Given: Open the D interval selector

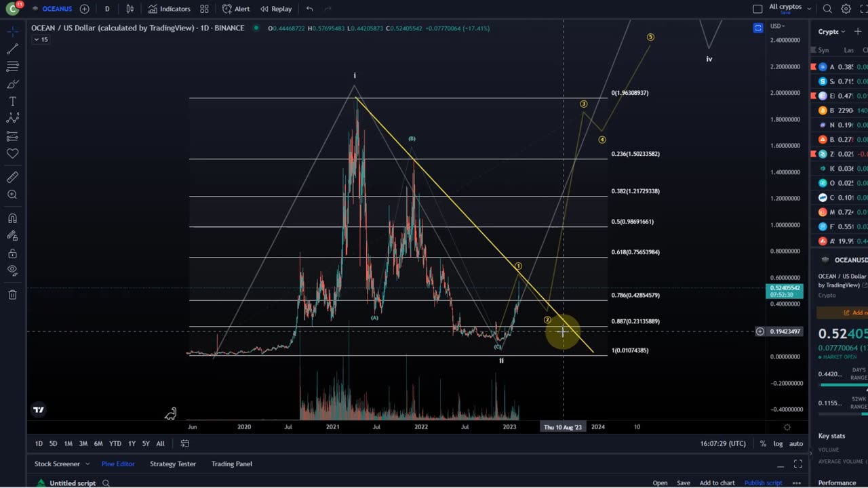Looking at the screenshot, I should coord(107,9).
